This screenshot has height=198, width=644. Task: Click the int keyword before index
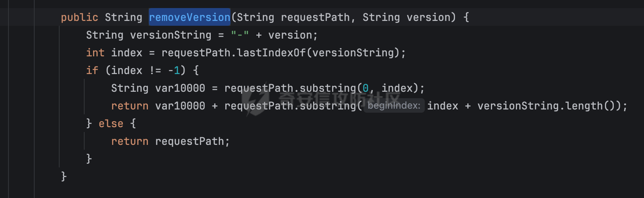(95, 53)
